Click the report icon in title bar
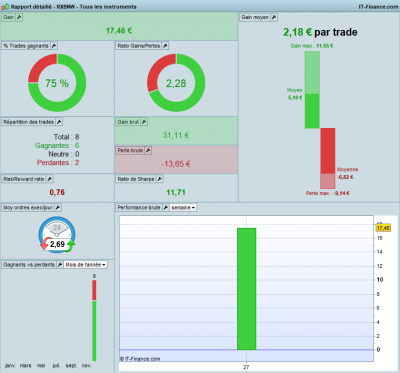400x373 pixels. 5,6
